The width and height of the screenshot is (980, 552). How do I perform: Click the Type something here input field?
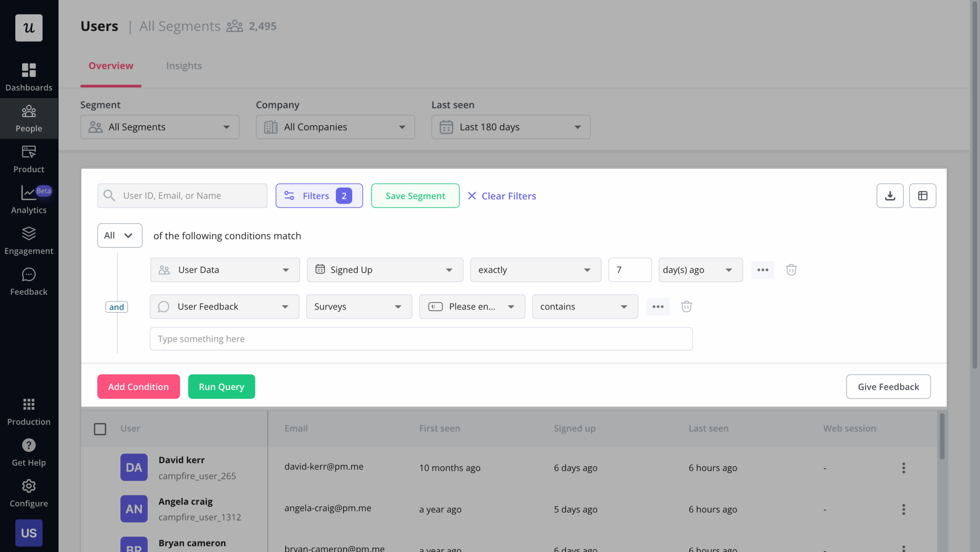pos(420,338)
